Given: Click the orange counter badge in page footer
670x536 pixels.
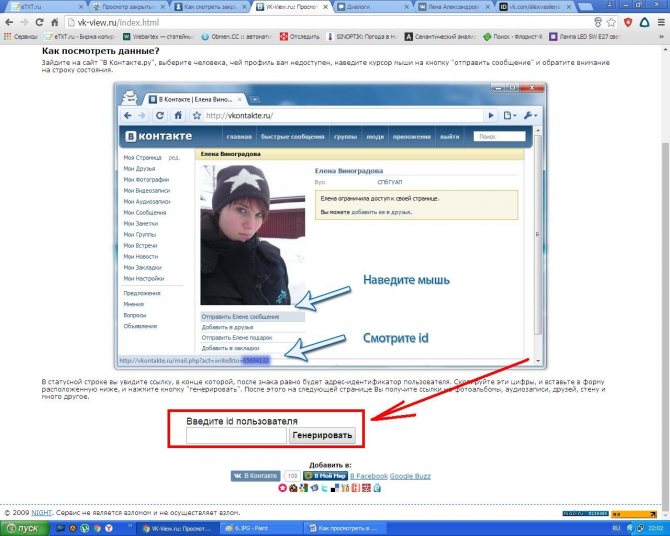Looking at the screenshot, I should pyautogui.click(x=634, y=514).
